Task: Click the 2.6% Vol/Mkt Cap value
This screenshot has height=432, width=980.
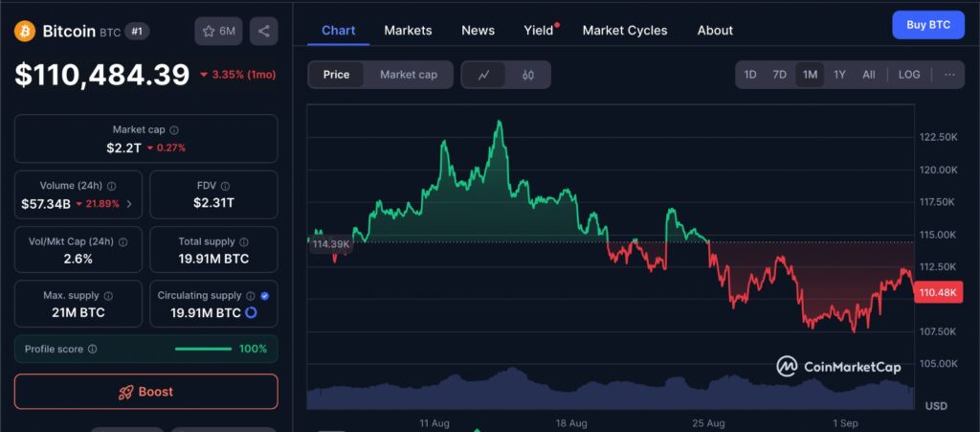Action: (78, 259)
